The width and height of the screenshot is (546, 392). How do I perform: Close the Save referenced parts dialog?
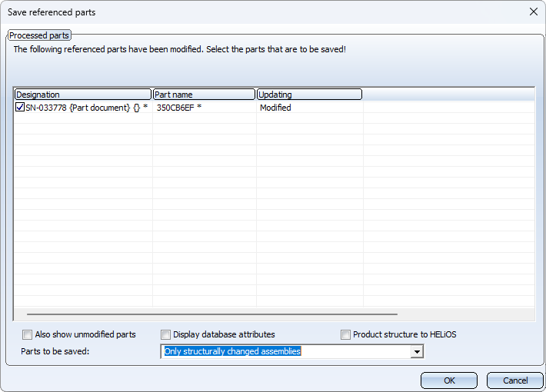(534, 12)
